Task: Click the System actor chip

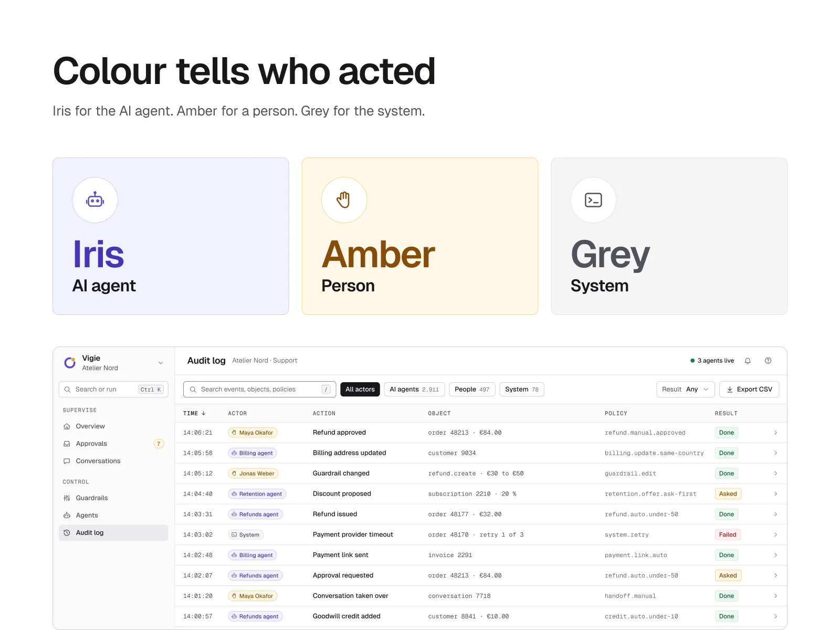Action: coord(246,534)
